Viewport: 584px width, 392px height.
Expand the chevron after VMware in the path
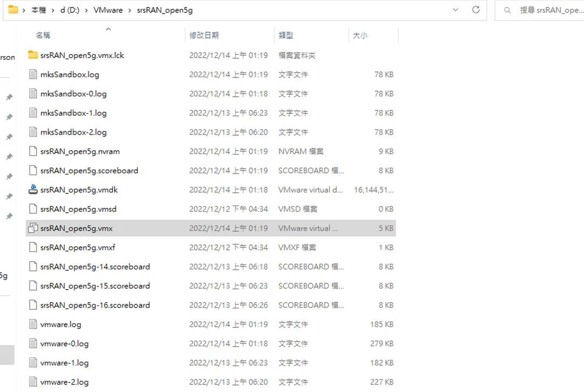[x=130, y=10]
